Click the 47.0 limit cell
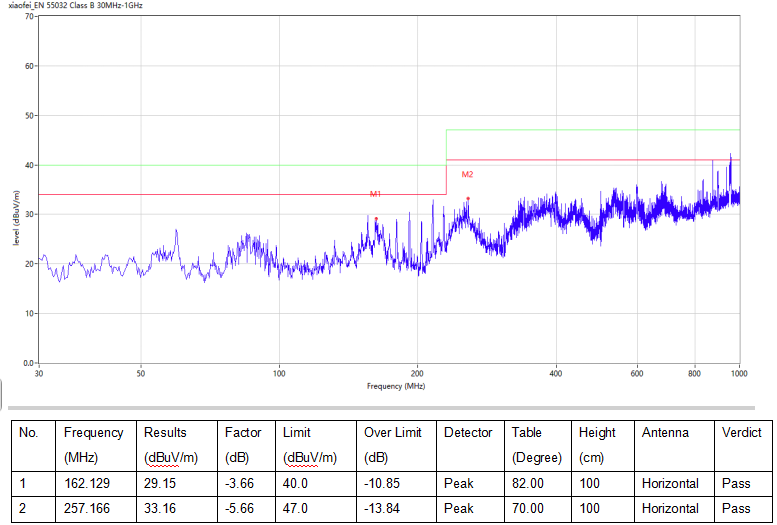This screenshot has width=777, height=525. pyautogui.click(x=297, y=508)
